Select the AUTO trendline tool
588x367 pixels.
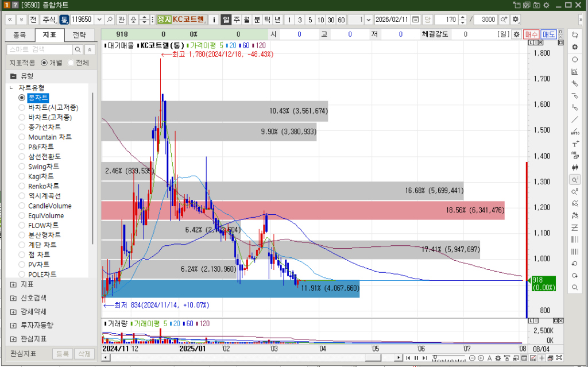point(574,132)
